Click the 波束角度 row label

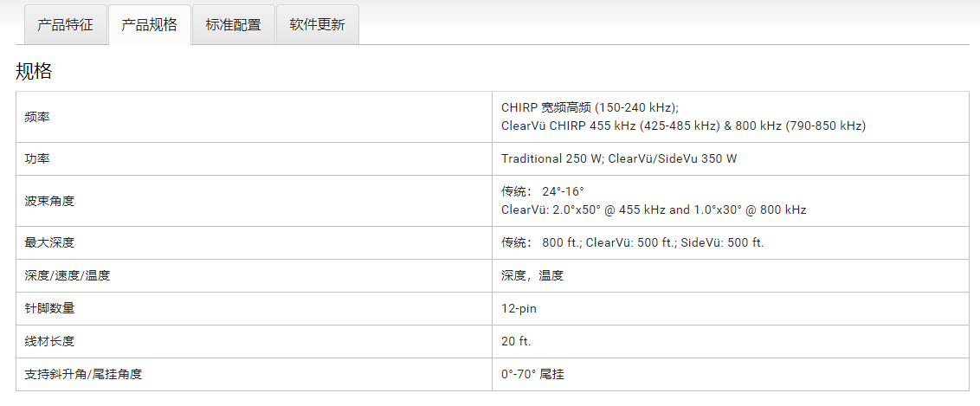49,201
